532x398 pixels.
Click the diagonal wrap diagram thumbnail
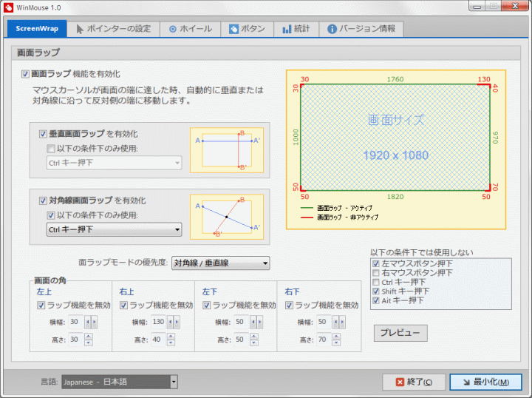(227, 217)
